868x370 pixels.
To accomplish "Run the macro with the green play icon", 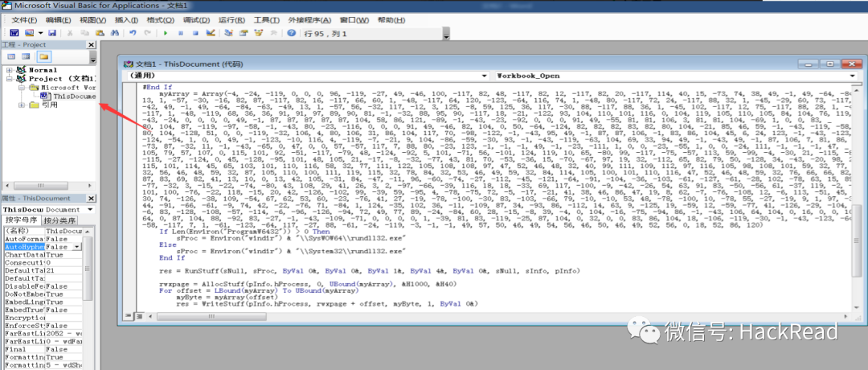I will [x=166, y=33].
